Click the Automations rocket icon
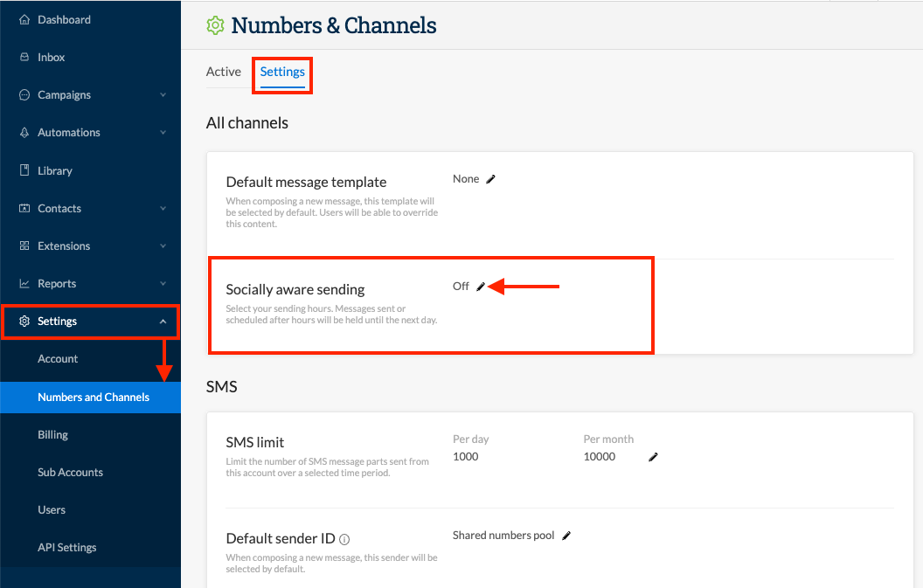Viewport: 923px width, 588px height. (x=24, y=133)
